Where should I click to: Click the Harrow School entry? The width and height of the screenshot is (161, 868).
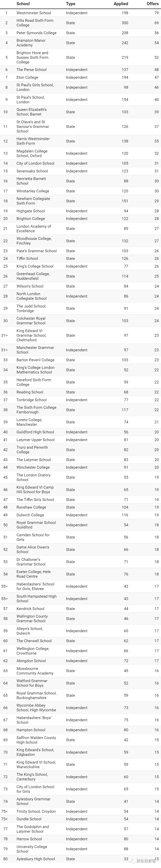click(x=29, y=839)
